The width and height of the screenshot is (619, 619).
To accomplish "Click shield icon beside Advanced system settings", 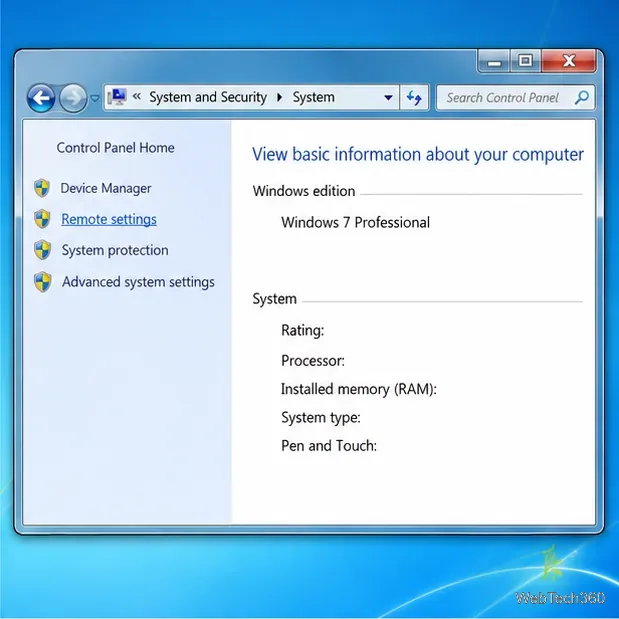I will pos(42,282).
